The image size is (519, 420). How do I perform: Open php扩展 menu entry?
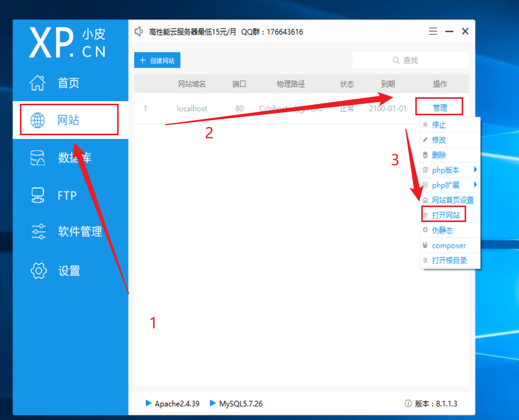tap(450, 185)
